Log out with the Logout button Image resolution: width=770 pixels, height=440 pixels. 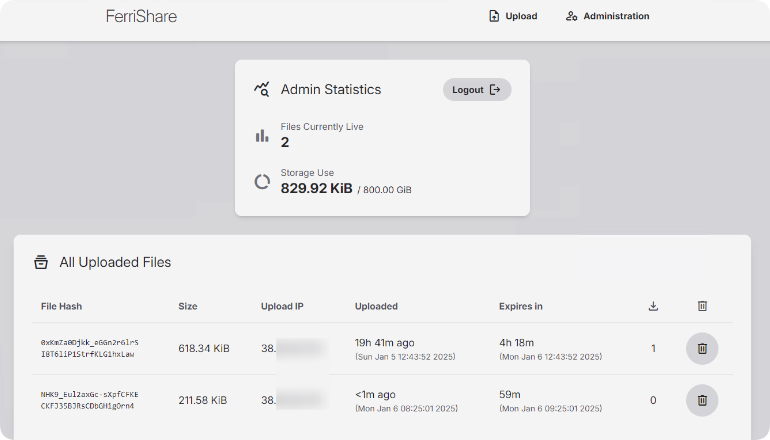(477, 90)
